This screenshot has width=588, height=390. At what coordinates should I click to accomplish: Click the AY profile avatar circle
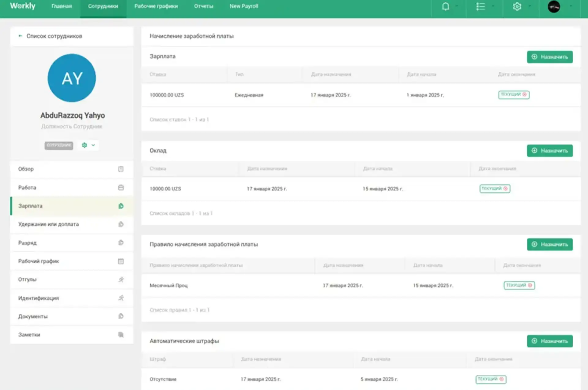point(72,78)
